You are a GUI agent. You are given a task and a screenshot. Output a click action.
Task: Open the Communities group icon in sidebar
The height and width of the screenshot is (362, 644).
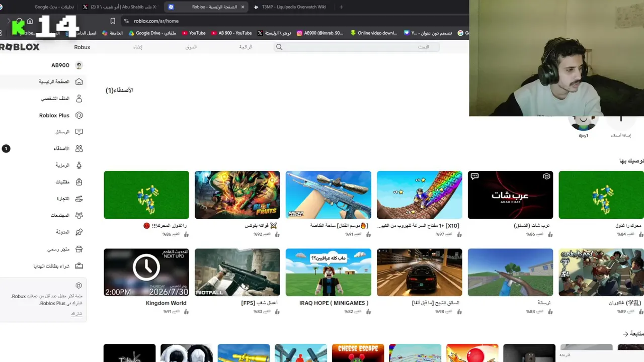79,215
